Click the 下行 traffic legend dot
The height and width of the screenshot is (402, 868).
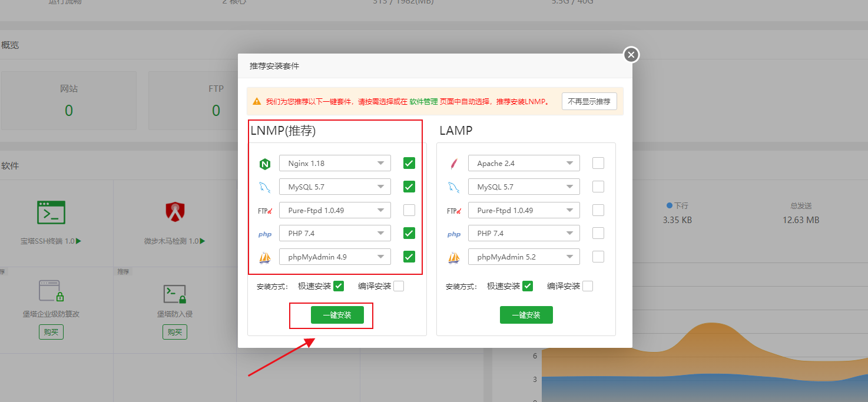[670, 205]
